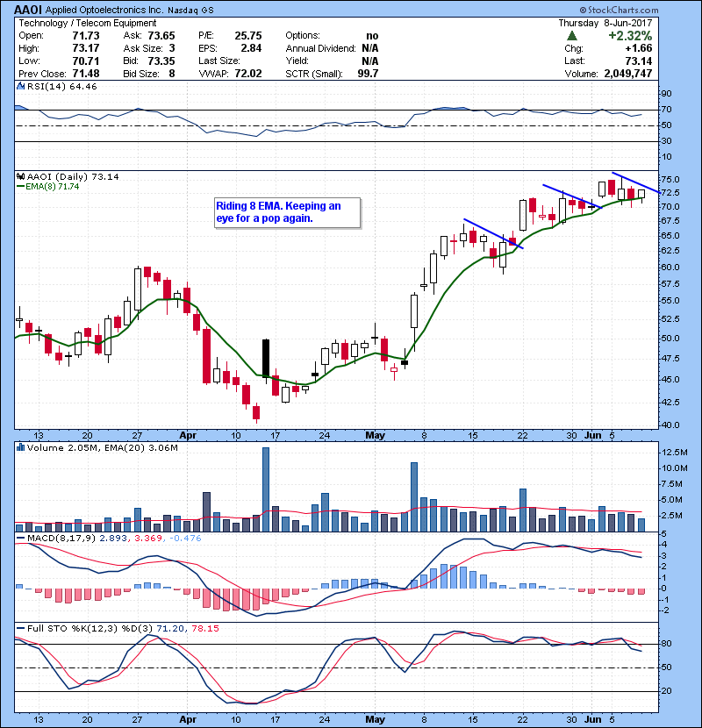Click the SCTR (Small) value 99.7

(368, 74)
